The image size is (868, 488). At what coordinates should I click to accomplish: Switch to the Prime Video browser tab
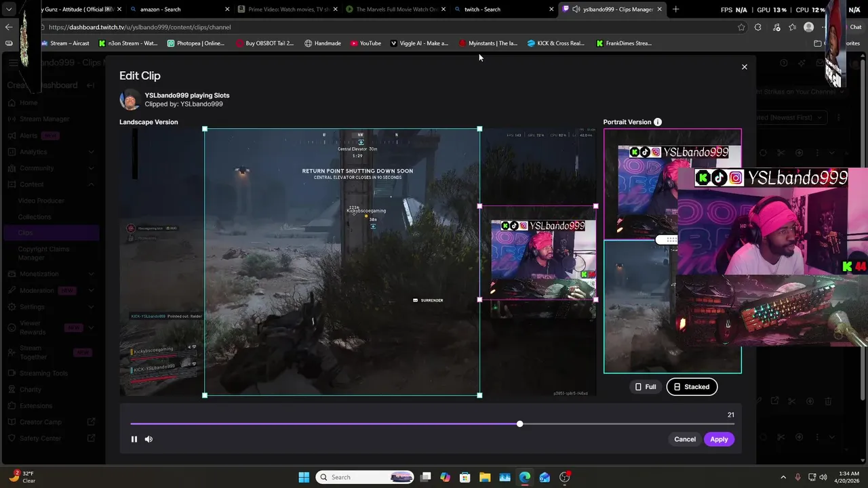coord(288,9)
